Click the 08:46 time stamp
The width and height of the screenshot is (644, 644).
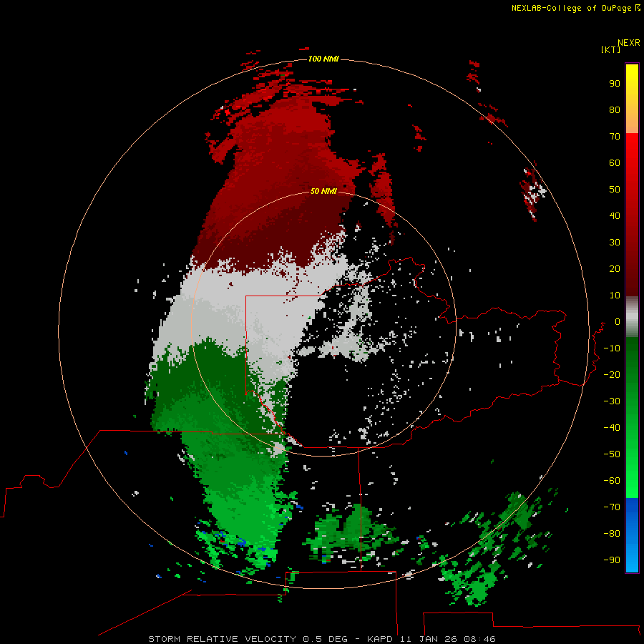[x=479, y=639]
